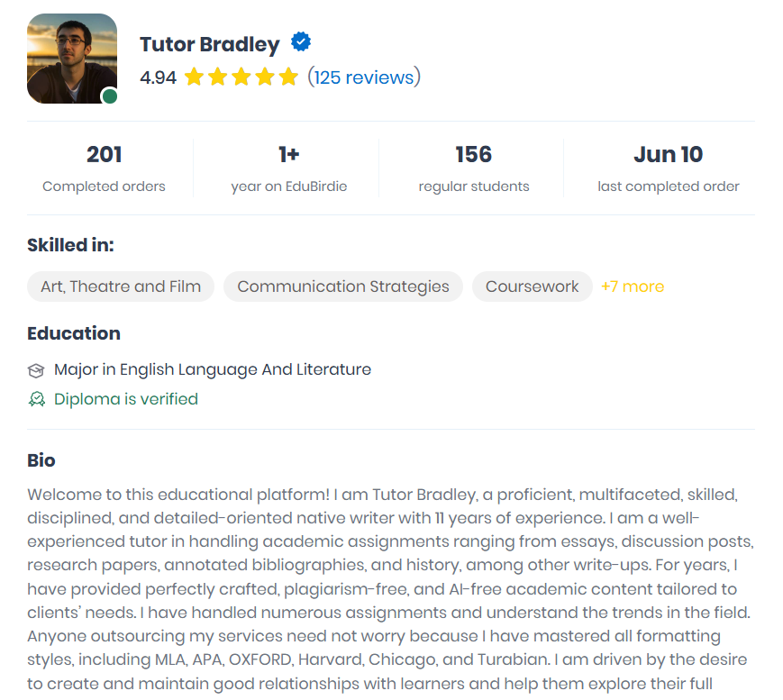Click the Diploma is verified text
783x700 pixels.
(x=126, y=399)
